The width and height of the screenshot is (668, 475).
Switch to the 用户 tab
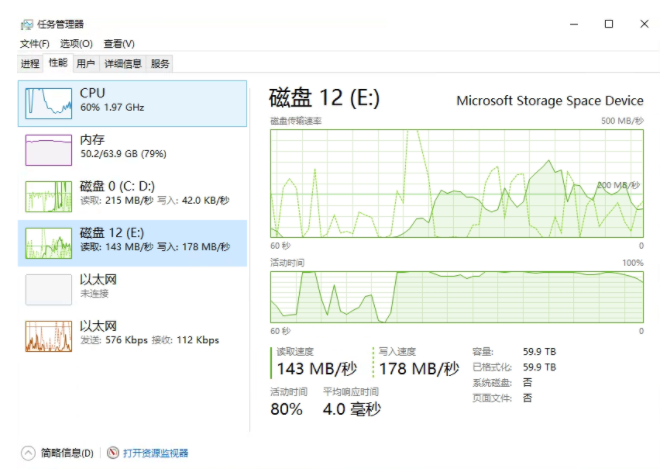click(x=86, y=63)
